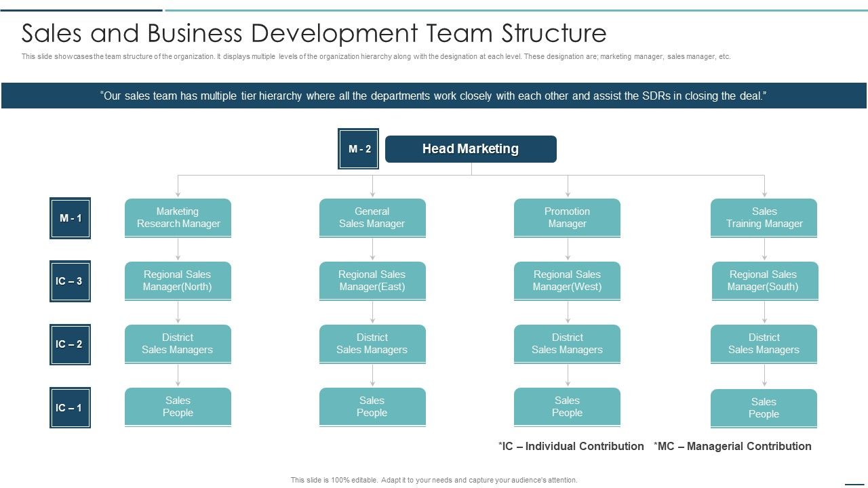
Task: Select the Marketing Research Manager box
Action: coord(178,218)
